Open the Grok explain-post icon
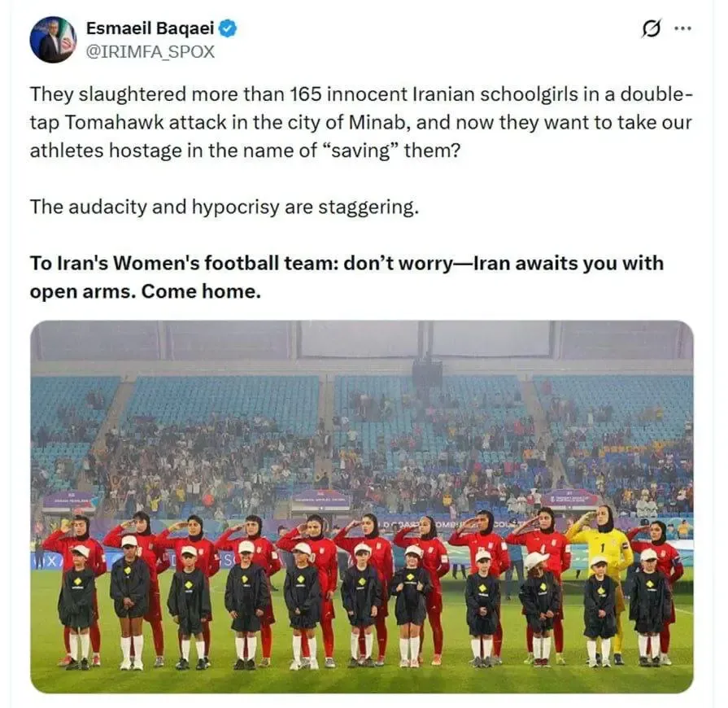This screenshot has height=708, width=728. tap(651, 29)
